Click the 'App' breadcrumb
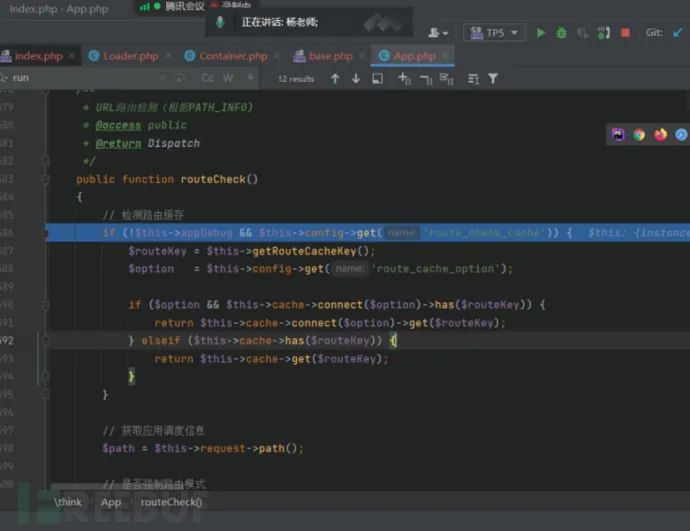This screenshot has height=531, width=690. (x=111, y=502)
